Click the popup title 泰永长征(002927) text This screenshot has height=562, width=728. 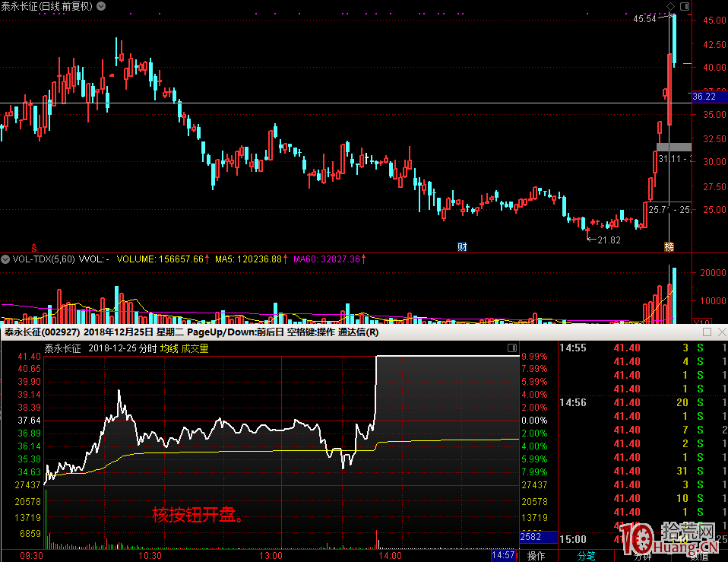click(43, 332)
